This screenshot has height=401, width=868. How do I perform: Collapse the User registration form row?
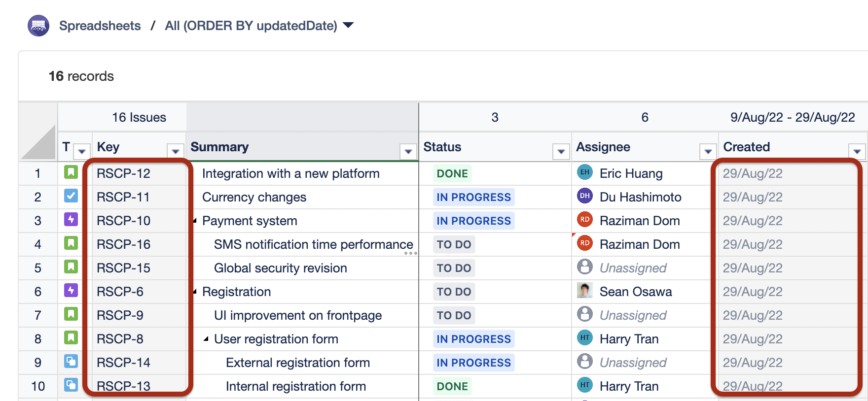pos(206,339)
